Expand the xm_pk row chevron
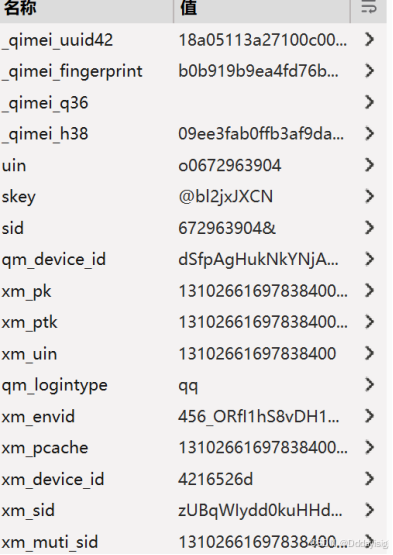393x555 pixels. [369, 291]
